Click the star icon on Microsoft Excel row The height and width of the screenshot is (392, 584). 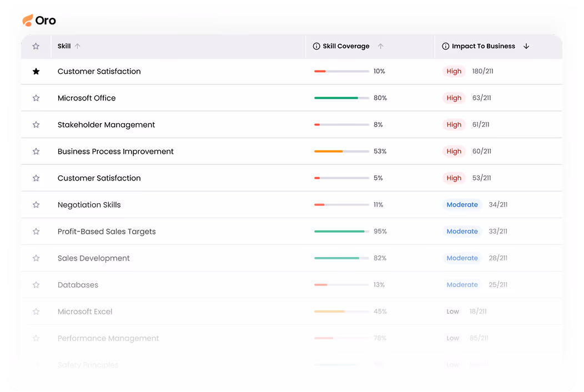point(36,311)
